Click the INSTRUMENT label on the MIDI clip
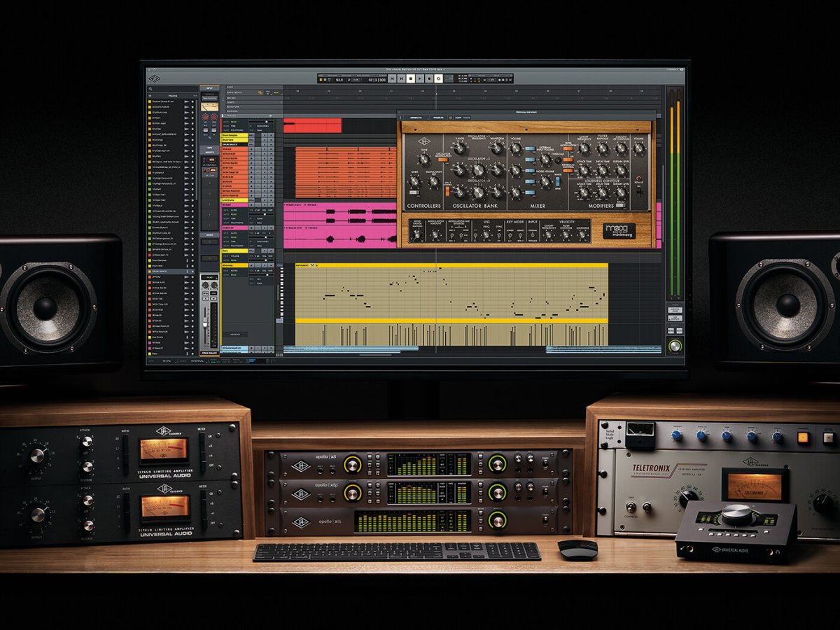 tap(302, 265)
